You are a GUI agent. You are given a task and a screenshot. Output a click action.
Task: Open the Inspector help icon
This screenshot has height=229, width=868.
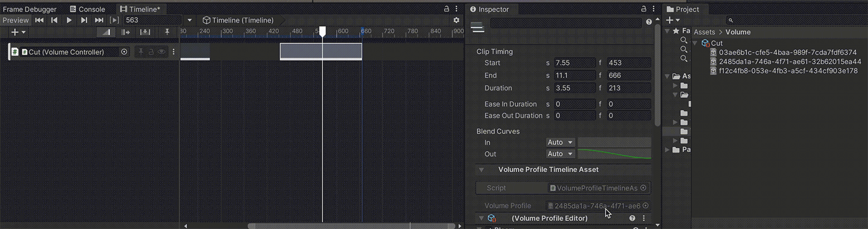coord(648,22)
